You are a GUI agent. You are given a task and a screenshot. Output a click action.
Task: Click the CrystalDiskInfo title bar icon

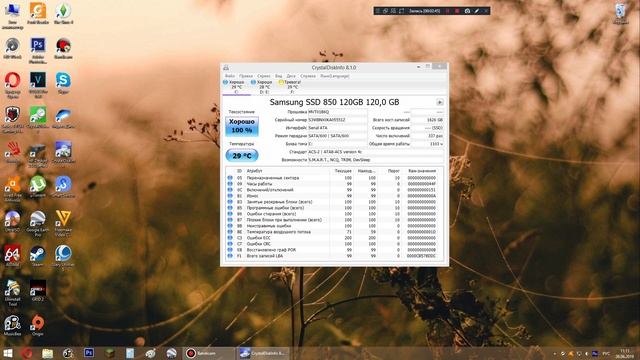[x=226, y=67]
